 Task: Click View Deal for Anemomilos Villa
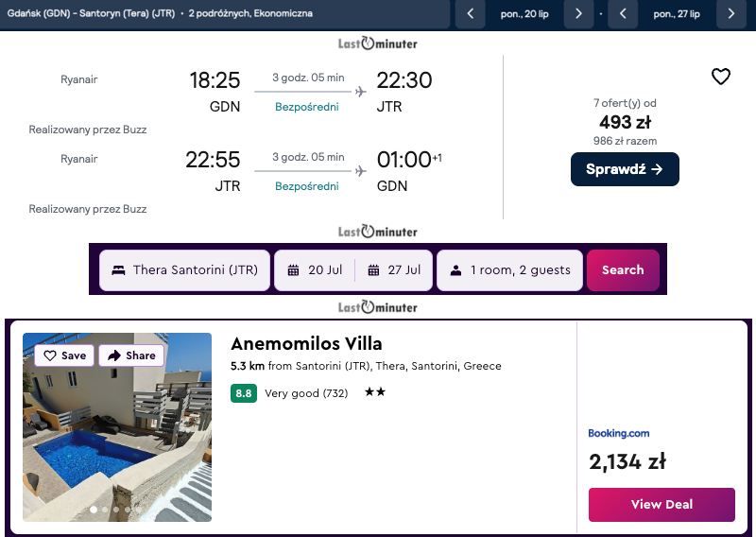coord(661,504)
